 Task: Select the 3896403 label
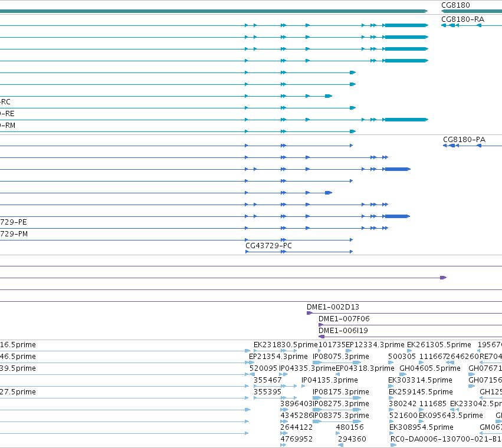[x=296, y=404]
